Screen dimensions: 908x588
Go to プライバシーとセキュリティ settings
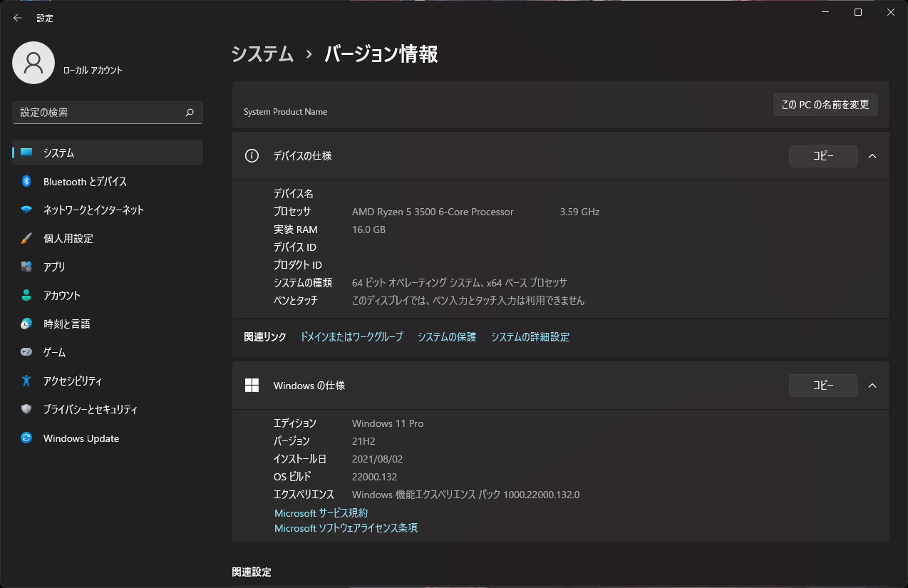pos(108,409)
